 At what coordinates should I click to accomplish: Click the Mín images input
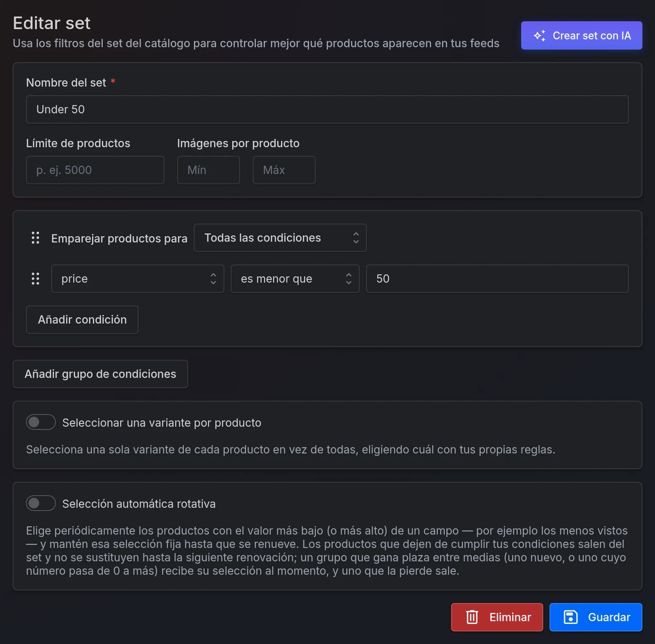[x=208, y=170]
